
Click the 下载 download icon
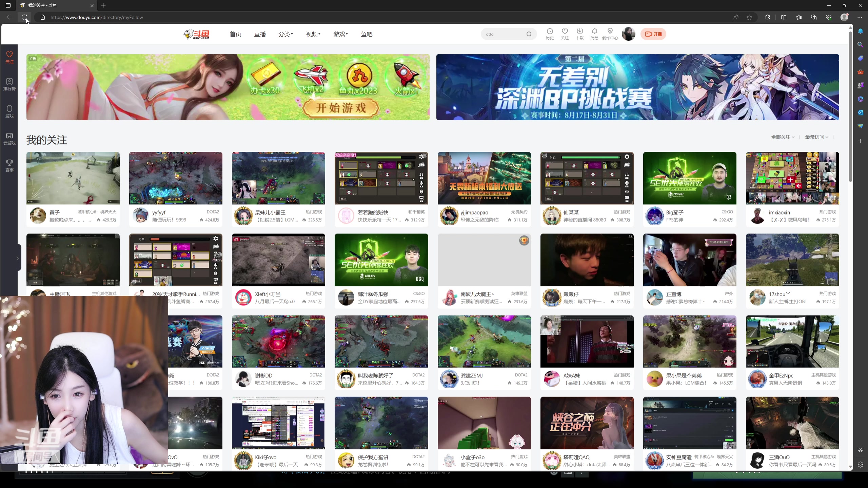point(579,34)
